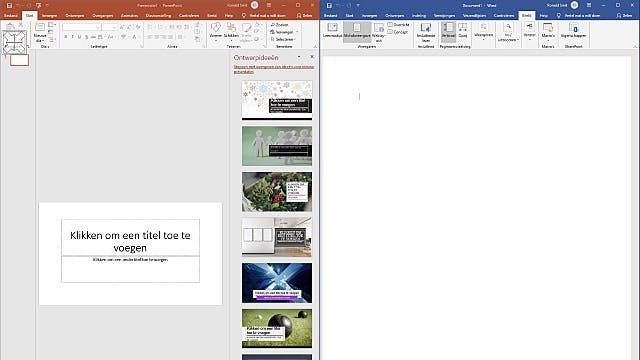The height and width of the screenshot is (360, 640).
Task: Open the Insluitende lezer in Word
Action: [x=426, y=32]
